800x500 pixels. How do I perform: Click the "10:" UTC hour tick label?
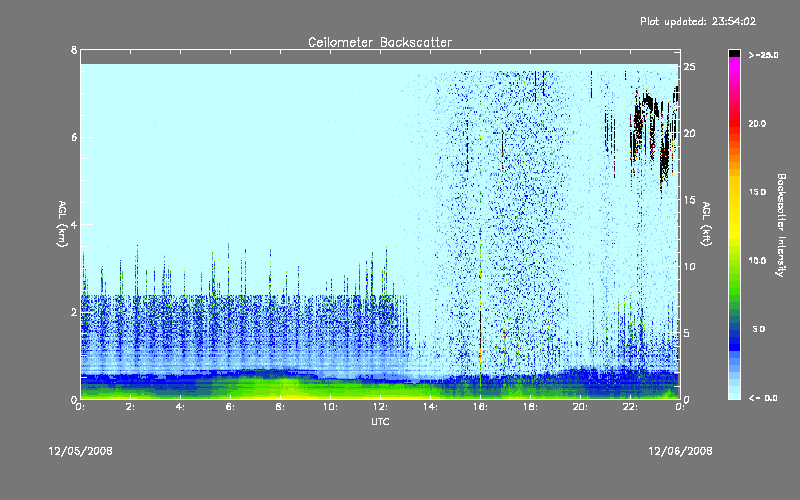(331, 407)
